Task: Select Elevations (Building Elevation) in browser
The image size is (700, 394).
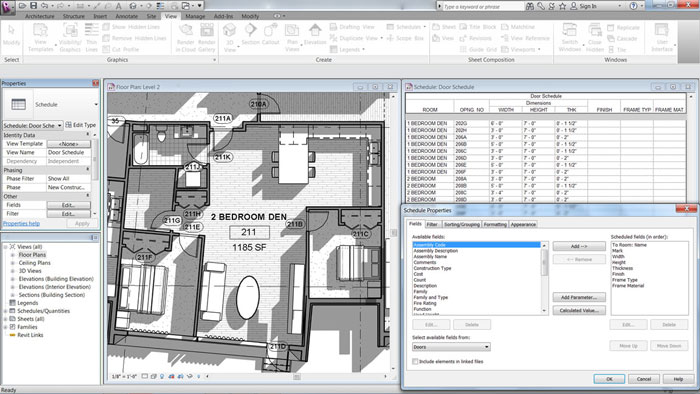Action: [56, 279]
